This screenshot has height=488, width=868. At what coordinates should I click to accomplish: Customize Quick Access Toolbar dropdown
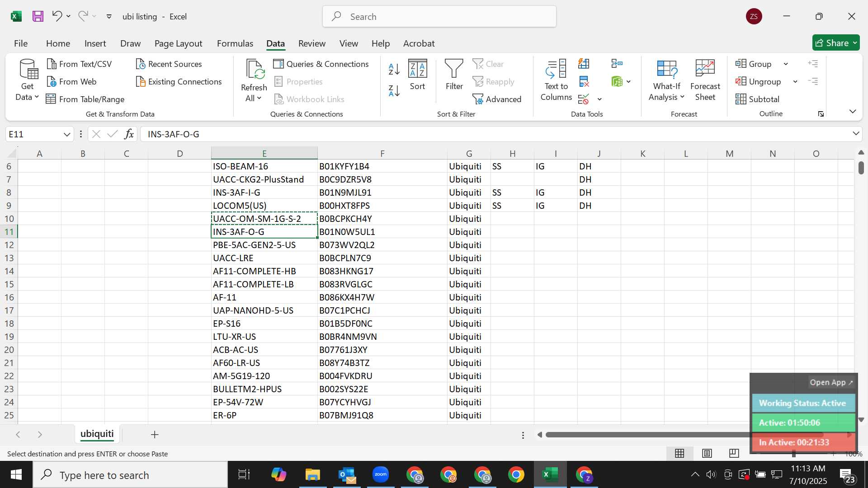coord(109,17)
